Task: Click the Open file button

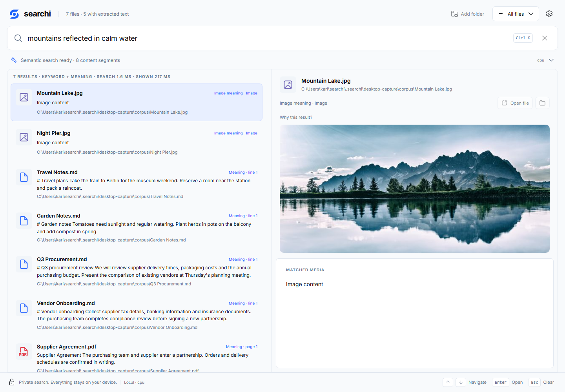Action: [x=515, y=103]
